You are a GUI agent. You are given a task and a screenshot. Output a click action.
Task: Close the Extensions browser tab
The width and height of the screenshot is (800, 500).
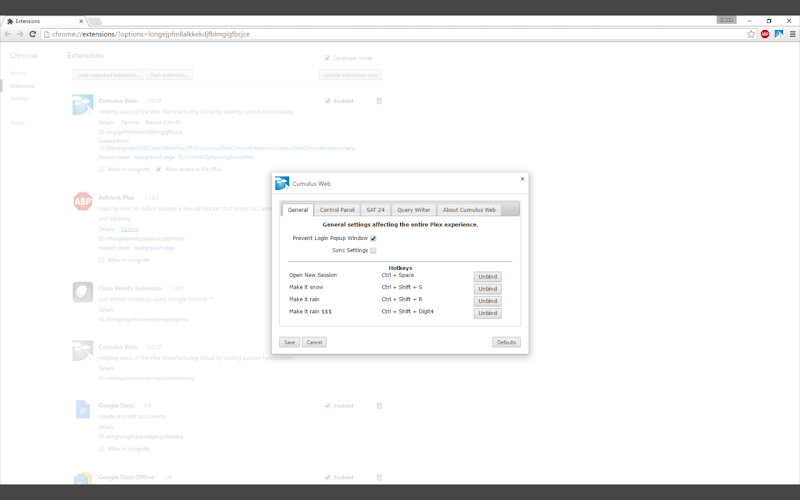pos(81,21)
